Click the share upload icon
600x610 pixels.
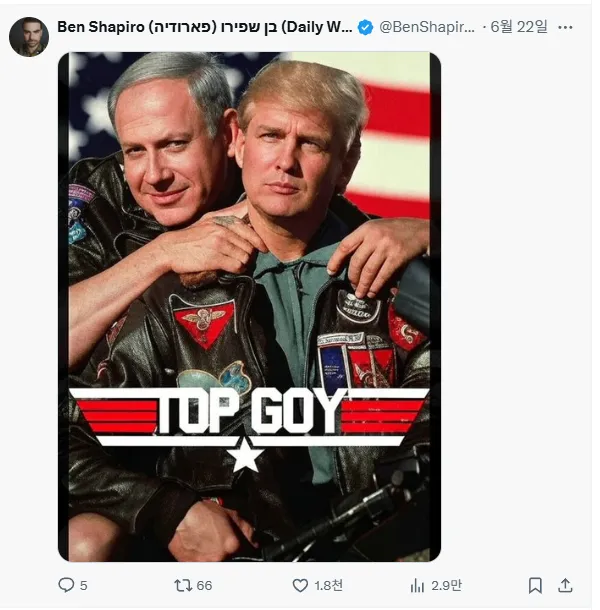click(565, 585)
